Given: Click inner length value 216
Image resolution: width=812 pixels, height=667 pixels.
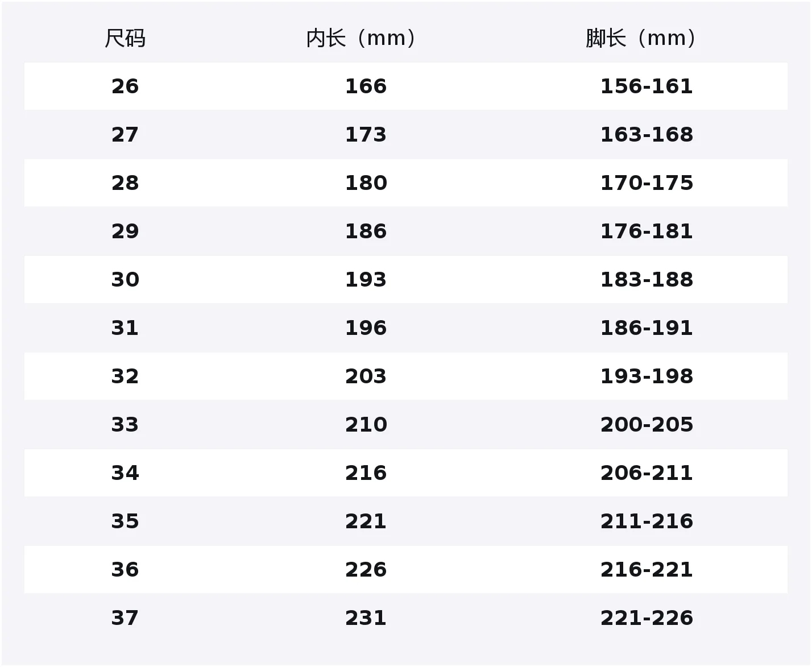Looking at the screenshot, I should [x=366, y=473].
